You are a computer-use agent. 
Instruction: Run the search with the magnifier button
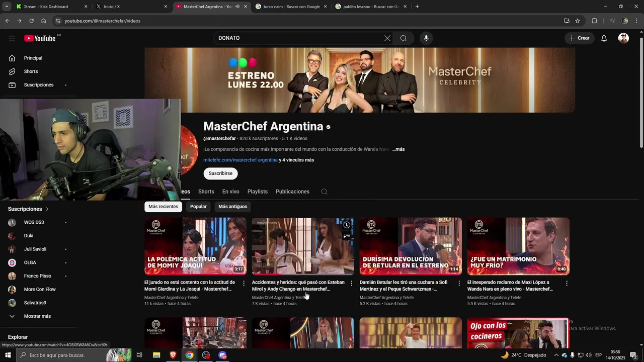[x=404, y=38]
